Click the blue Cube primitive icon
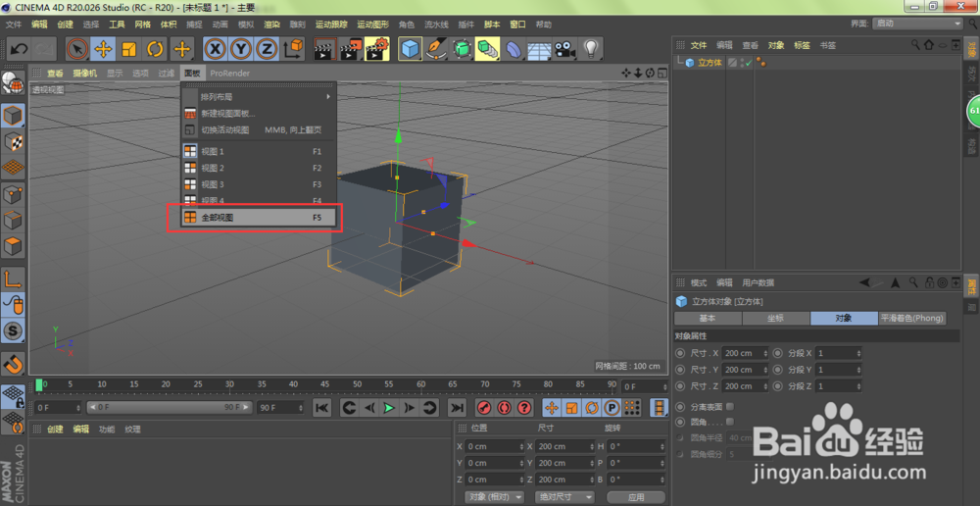The width and height of the screenshot is (980, 506). [410, 49]
